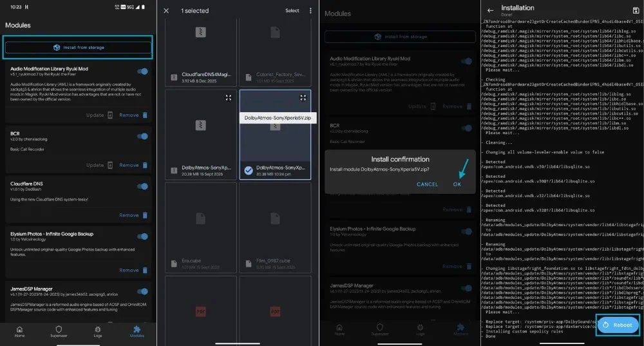Toggle JamesDSP Manager switch in the undimmed Modules screen

click(142, 291)
